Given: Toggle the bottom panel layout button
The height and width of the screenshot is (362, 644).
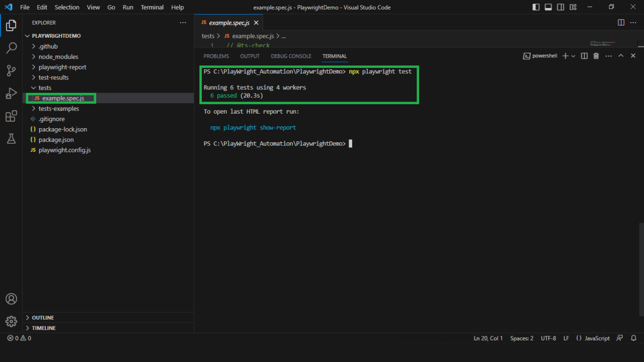Looking at the screenshot, I should tap(548, 7).
